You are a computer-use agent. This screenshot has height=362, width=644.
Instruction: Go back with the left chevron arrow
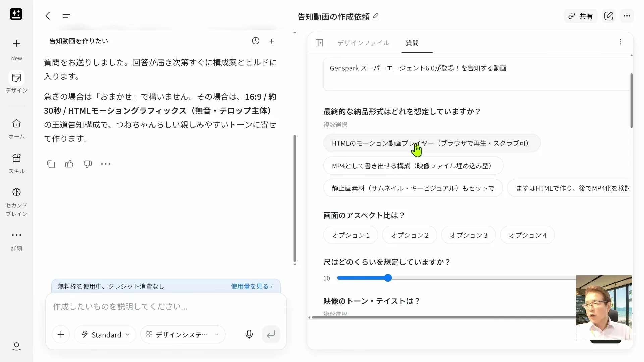click(x=48, y=16)
